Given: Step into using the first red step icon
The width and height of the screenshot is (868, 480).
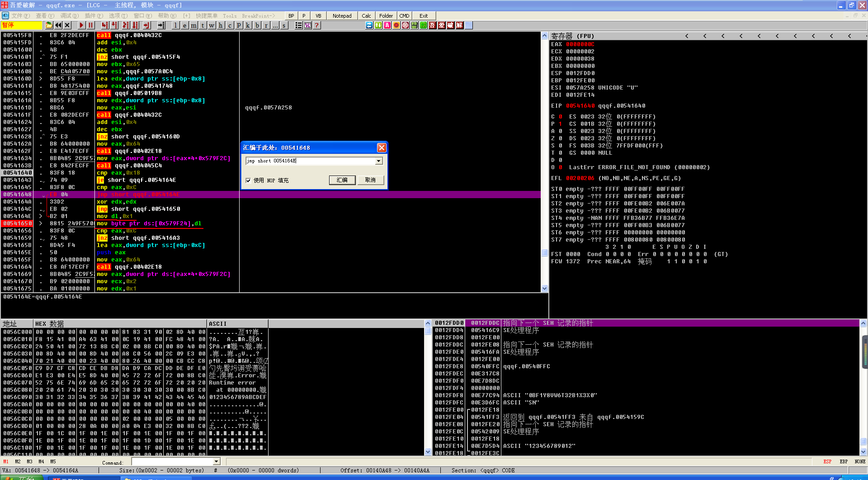Looking at the screenshot, I should tap(105, 25).
